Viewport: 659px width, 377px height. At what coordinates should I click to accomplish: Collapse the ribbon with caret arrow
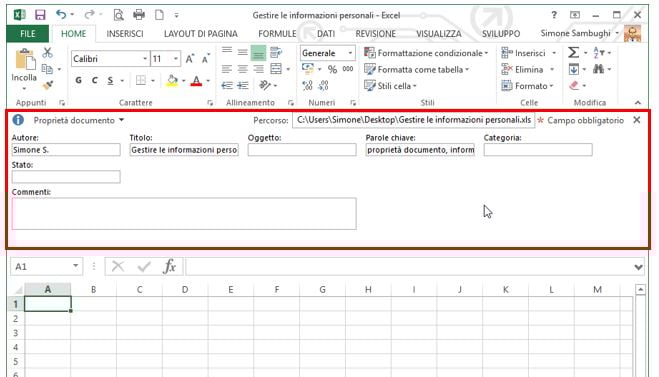(x=638, y=103)
